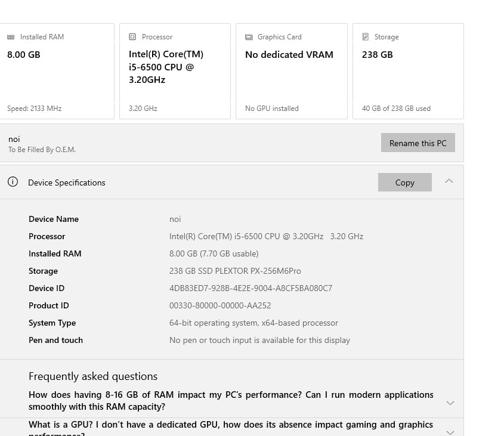
Task: Collapse the Device Specifications section
Action: coord(449,181)
